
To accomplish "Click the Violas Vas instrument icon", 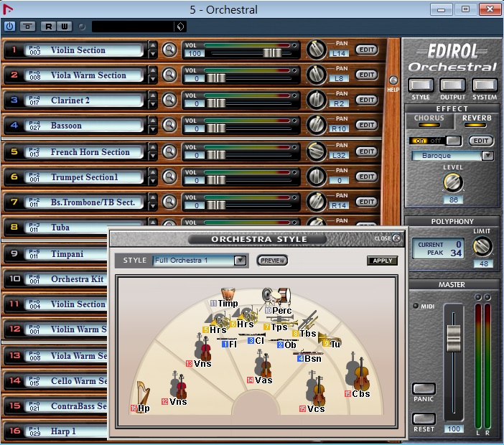I will click(263, 364).
